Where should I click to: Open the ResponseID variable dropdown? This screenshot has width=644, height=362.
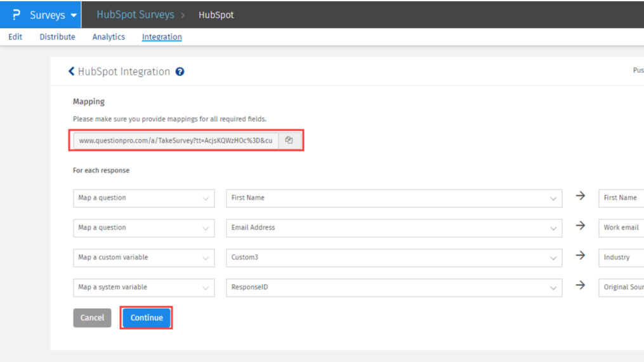[394, 288]
